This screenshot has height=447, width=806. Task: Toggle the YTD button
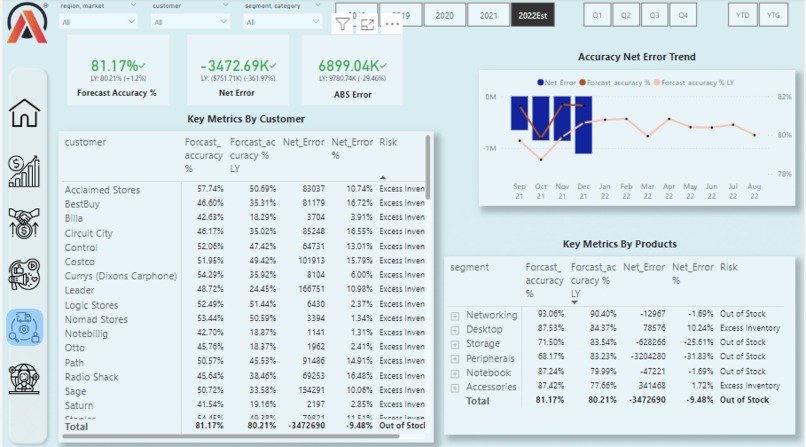point(742,15)
